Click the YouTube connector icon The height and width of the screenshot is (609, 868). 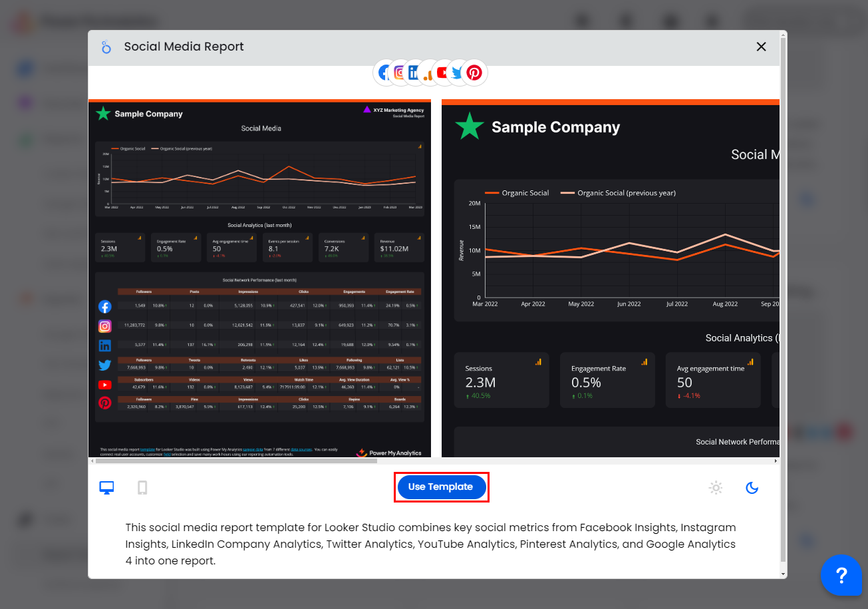pos(442,73)
